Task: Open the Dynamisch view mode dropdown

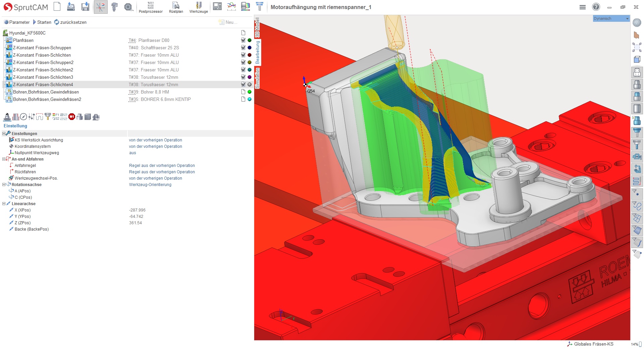Action: [611, 18]
